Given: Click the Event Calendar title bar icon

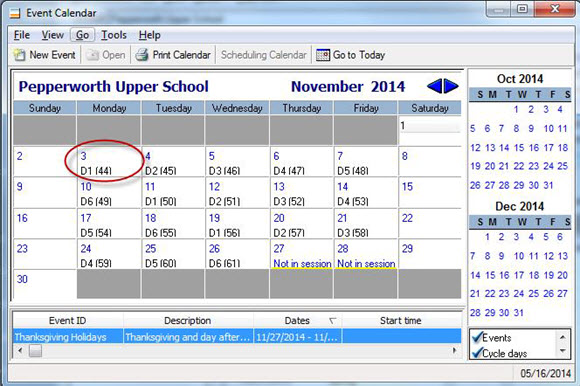Looking at the screenshot, I should [15, 13].
